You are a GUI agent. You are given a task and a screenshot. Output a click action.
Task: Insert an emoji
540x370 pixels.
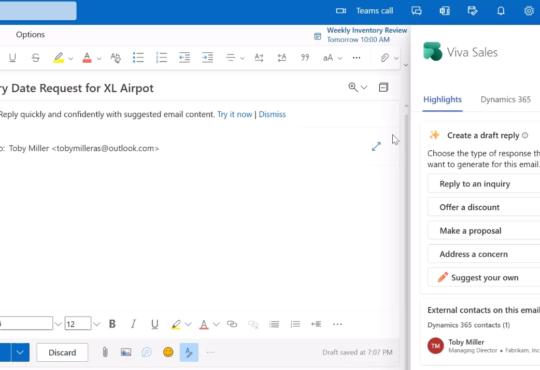point(168,352)
